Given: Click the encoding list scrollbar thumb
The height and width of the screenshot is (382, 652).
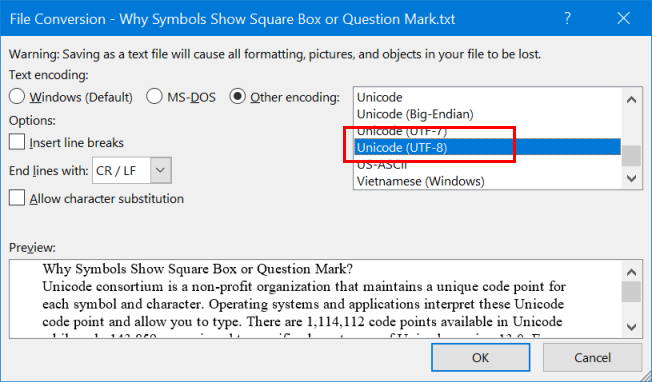Looking at the screenshot, I should tap(631, 155).
